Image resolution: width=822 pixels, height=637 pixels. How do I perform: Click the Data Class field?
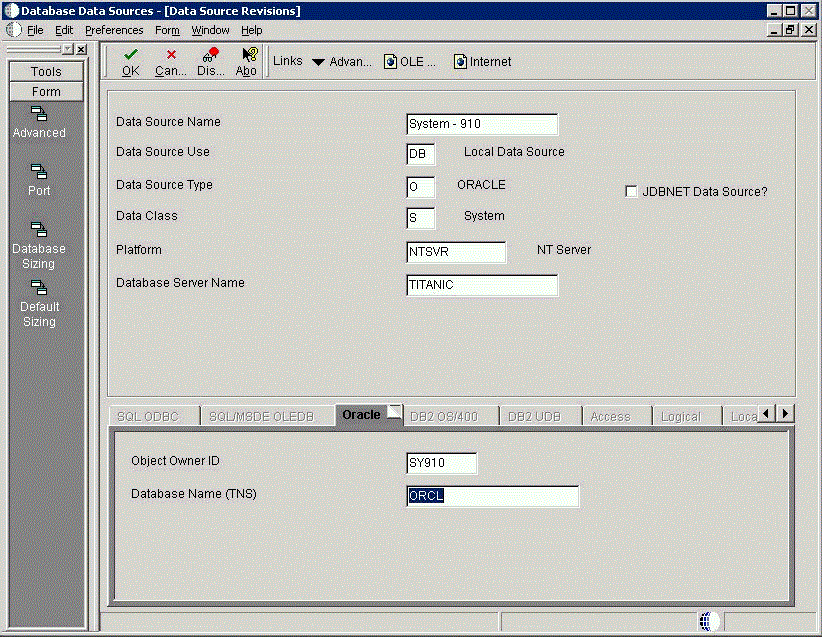(420, 218)
